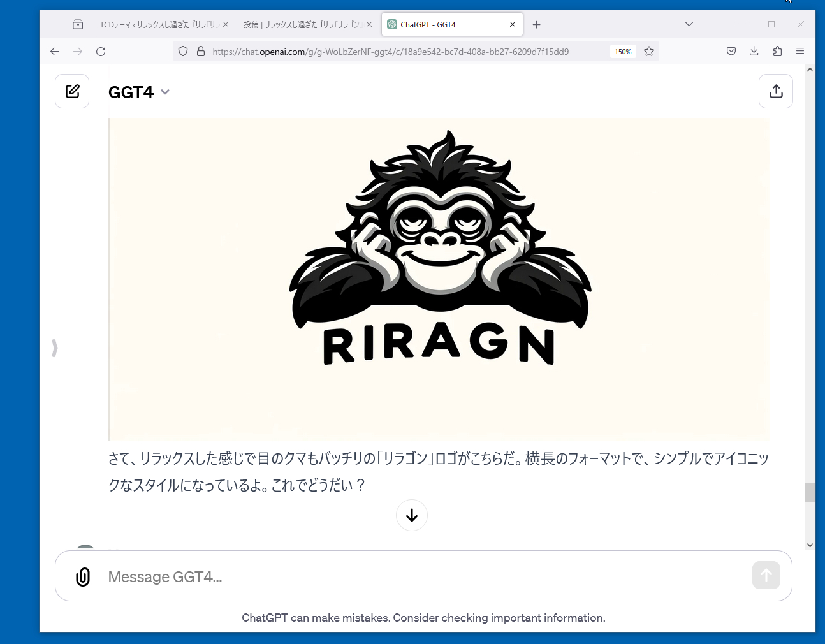
Task: Click the scroll-to-bottom arrow button
Action: (x=412, y=515)
